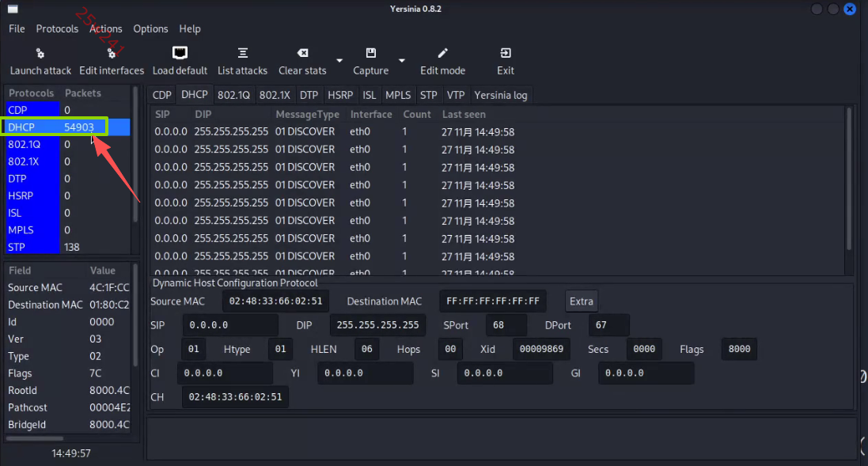Click the Source MAC input field
The width and height of the screenshot is (868, 466).
coord(275,301)
